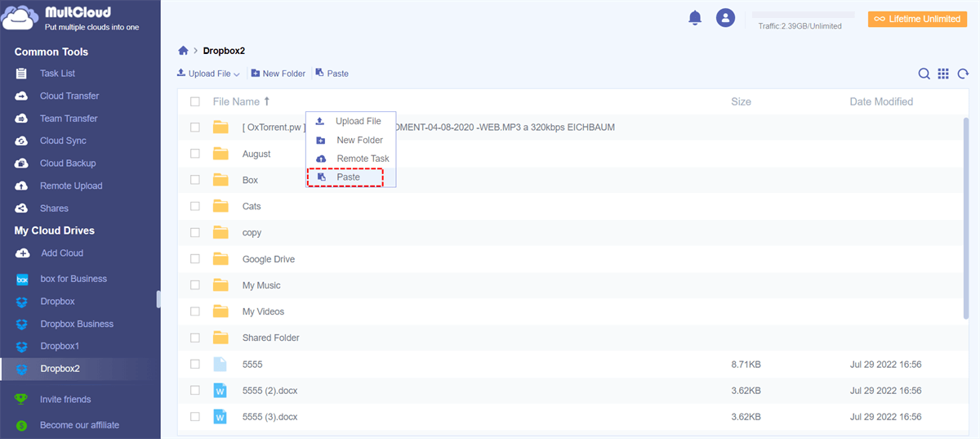Check the box for 5555 (3).docx
Image resolution: width=980 pixels, height=439 pixels.
[x=195, y=417]
